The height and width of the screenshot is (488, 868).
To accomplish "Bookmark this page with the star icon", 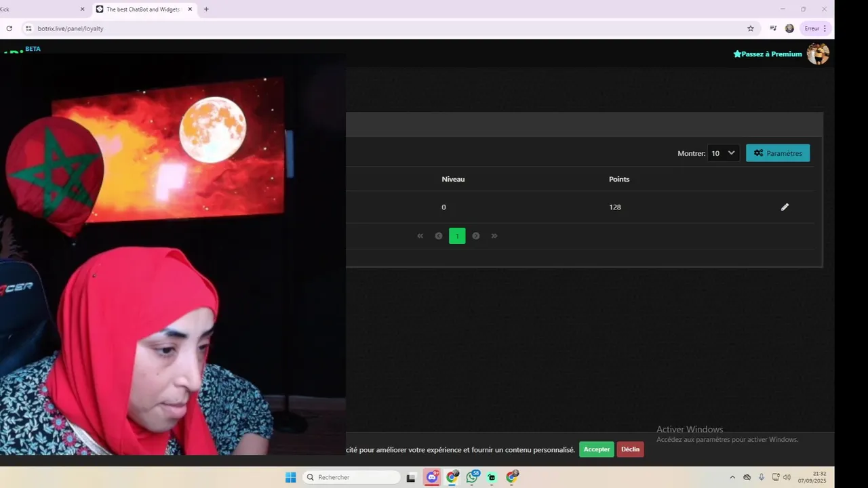I will pyautogui.click(x=751, y=28).
